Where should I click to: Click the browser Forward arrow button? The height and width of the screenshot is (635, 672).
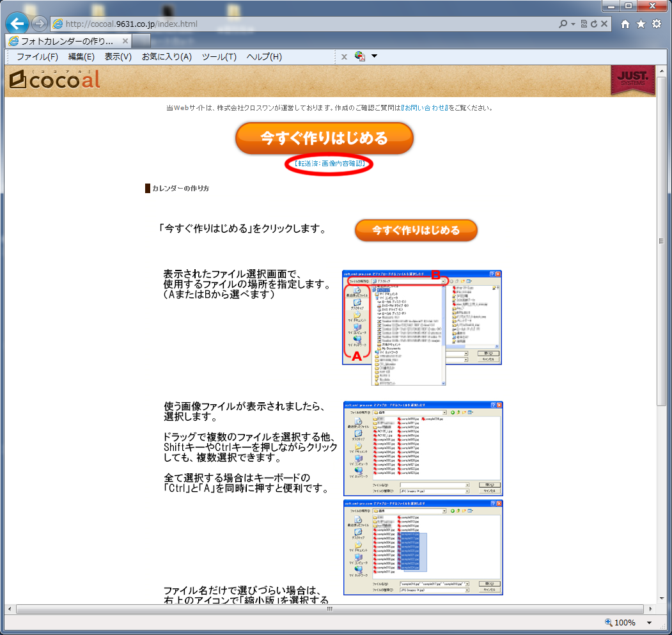click(x=40, y=24)
